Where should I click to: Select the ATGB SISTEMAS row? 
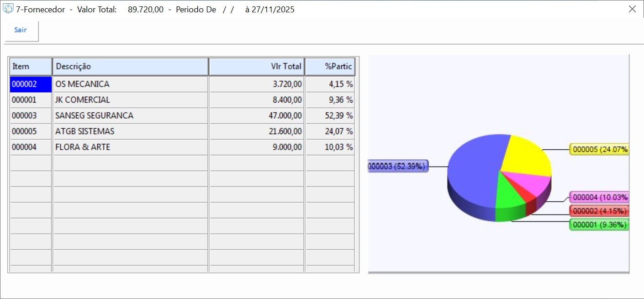click(131, 131)
